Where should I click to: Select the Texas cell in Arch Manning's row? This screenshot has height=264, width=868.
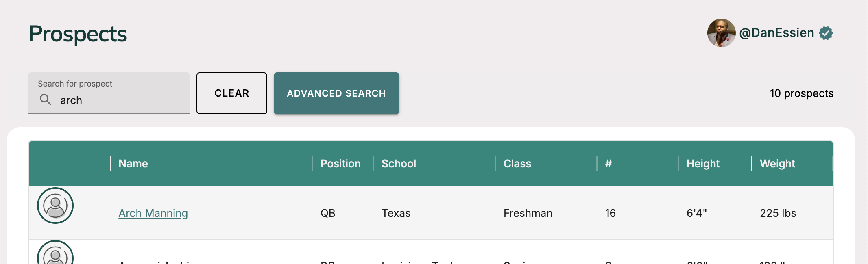point(396,213)
